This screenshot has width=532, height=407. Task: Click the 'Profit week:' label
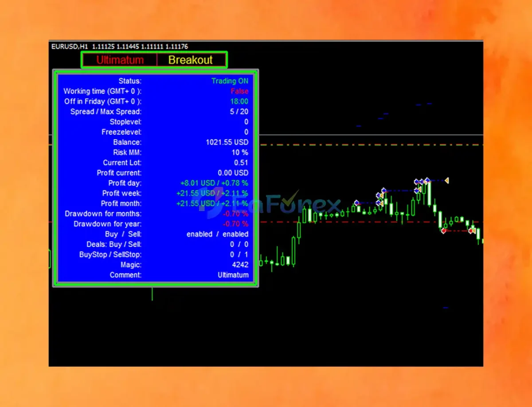pos(122,193)
